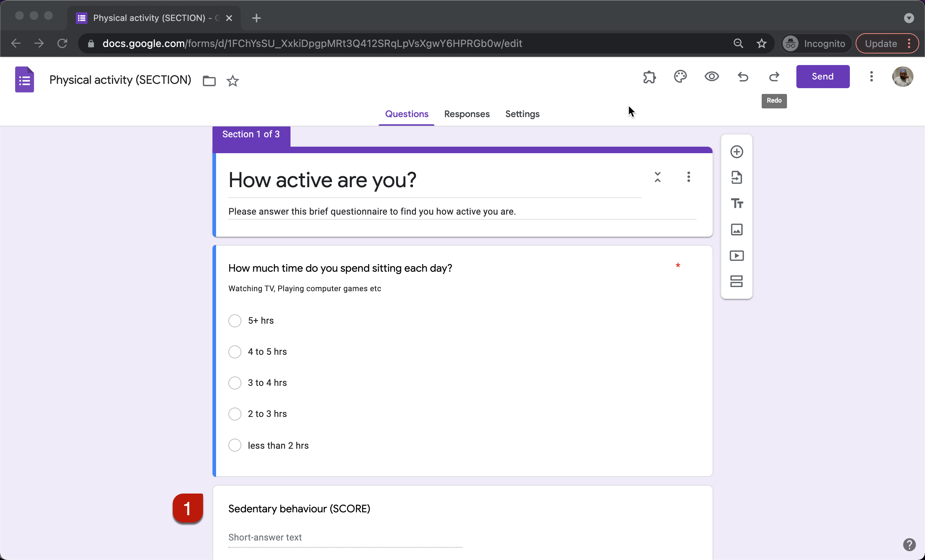This screenshot has width=925, height=560.
Task: Collapse the "How active are you?" section
Action: [x=657, y=177]
